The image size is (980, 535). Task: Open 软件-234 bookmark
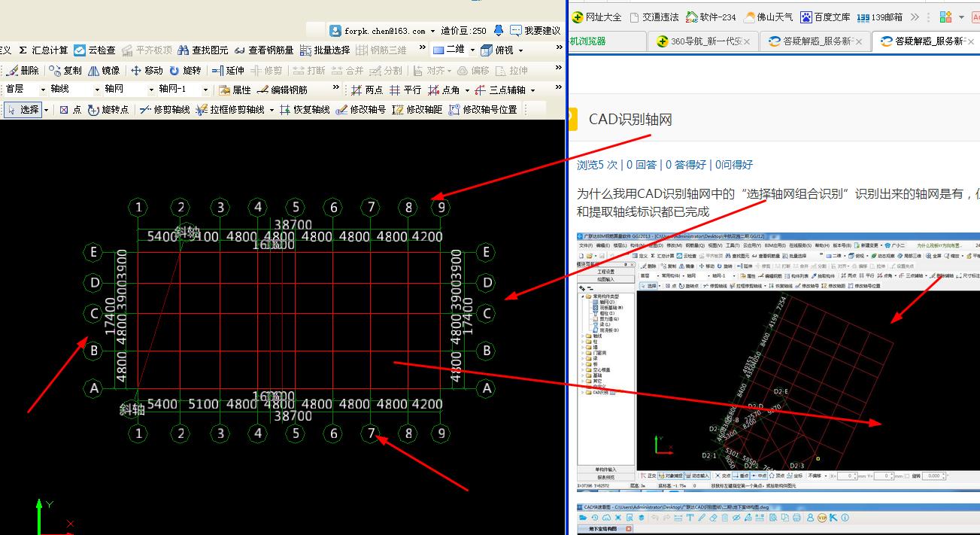(711, 17)
